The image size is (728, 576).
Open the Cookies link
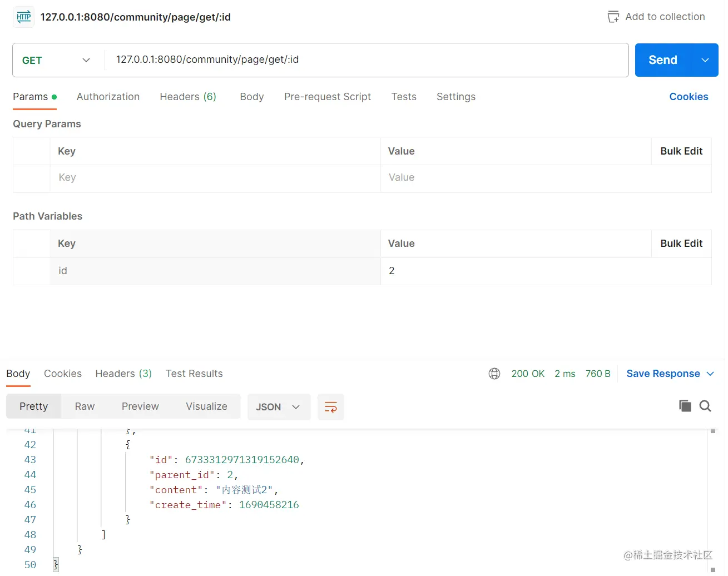pyautogui.click(x=688, y=97)
